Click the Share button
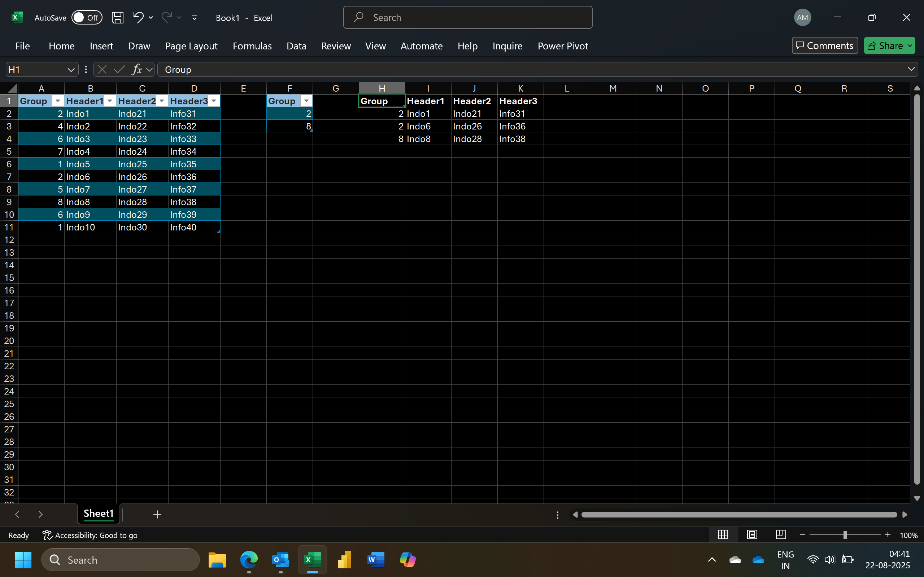This screenshot has height=577, width=924. coord(885,46)
